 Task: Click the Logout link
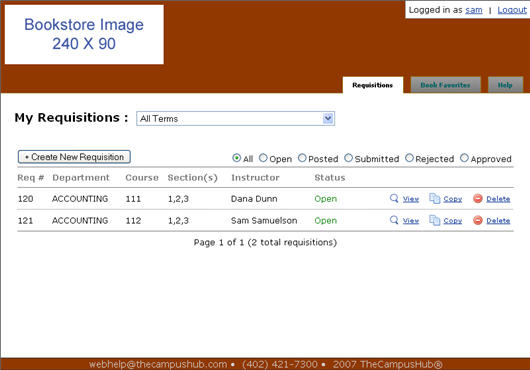pyautogui.click(x=512, y=10)
